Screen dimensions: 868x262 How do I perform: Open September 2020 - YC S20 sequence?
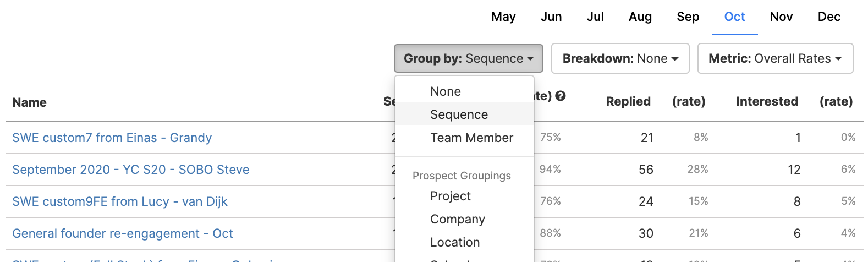pos(131,170)
